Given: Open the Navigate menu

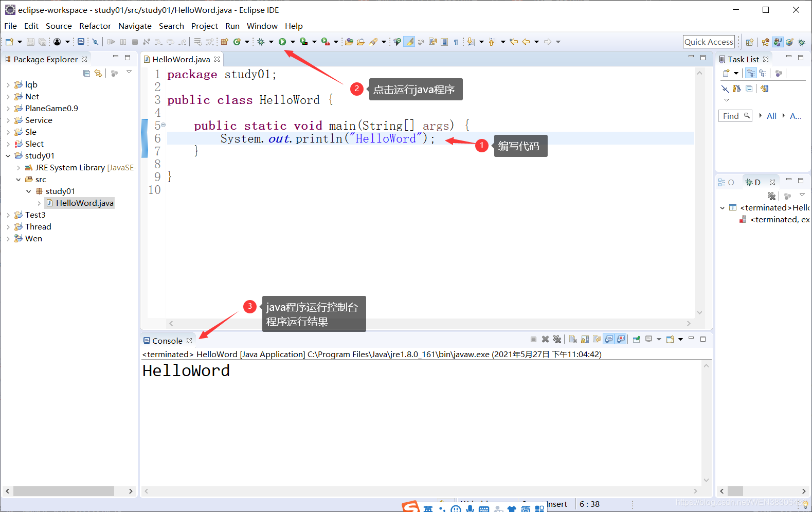Looking at the screenshot, I should click(135, 26).
